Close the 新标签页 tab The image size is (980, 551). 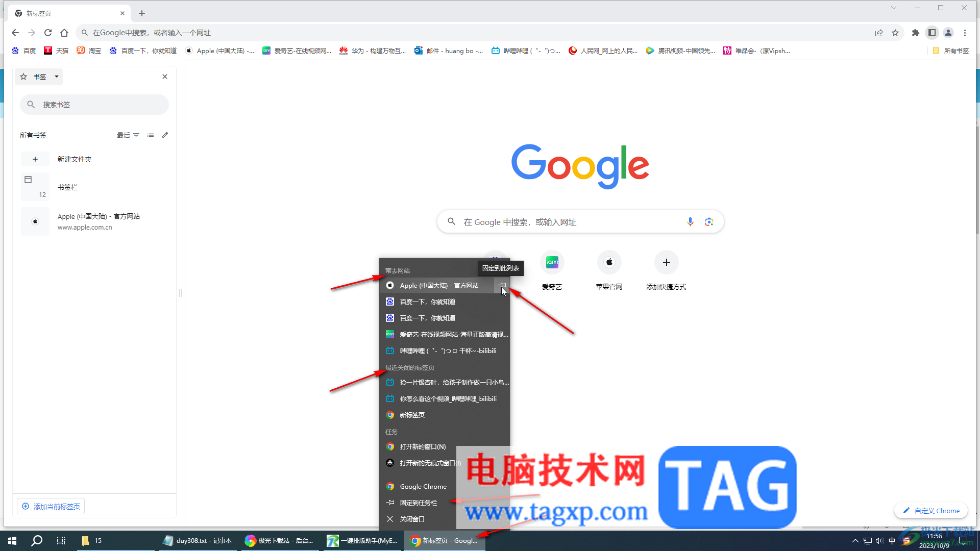pyautogui.click(x=122, y=13)
